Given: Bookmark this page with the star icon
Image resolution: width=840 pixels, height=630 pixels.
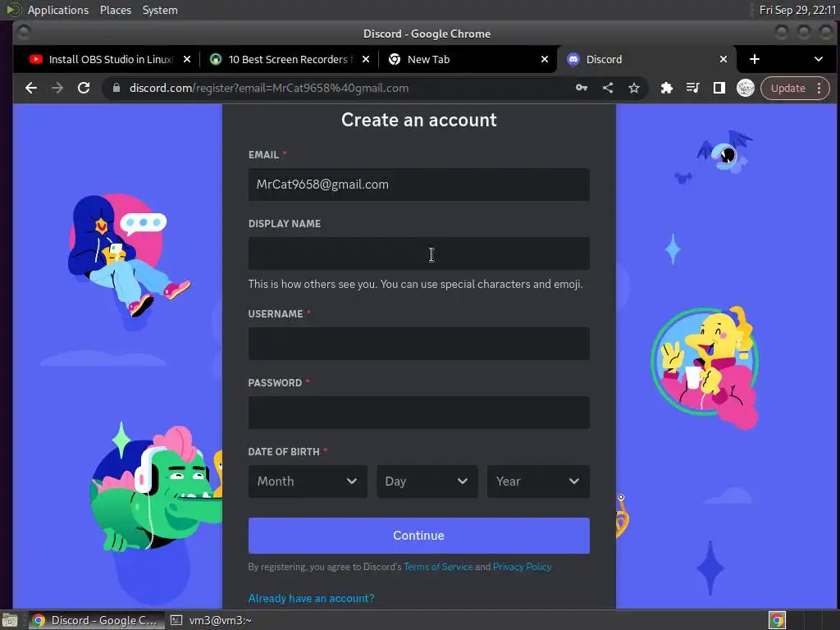Looking at the screenshot, I should [x=634, y=88].
